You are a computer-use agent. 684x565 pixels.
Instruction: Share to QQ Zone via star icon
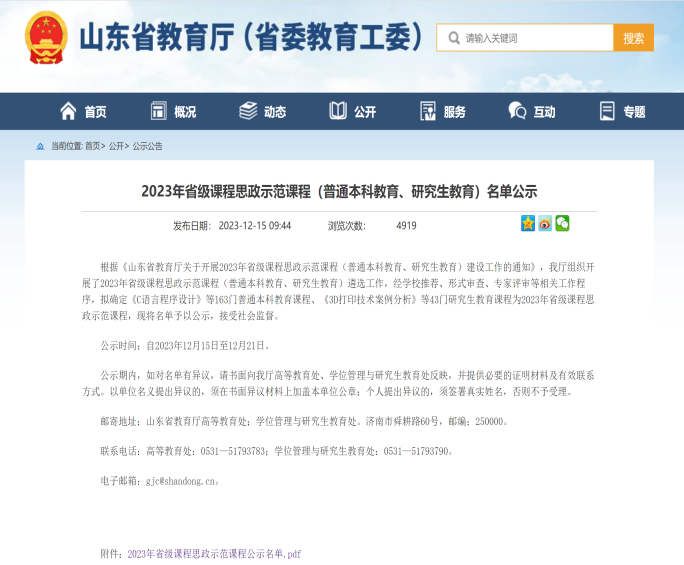pos(527,224)
